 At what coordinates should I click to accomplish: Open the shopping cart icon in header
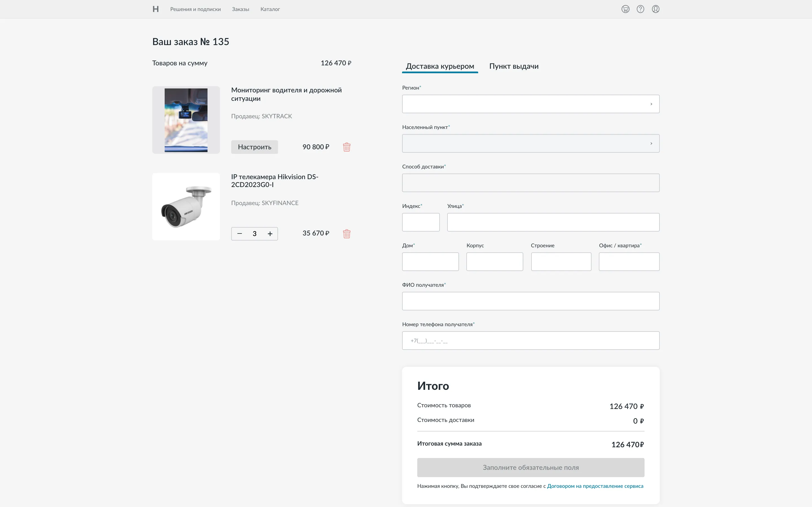625,9
